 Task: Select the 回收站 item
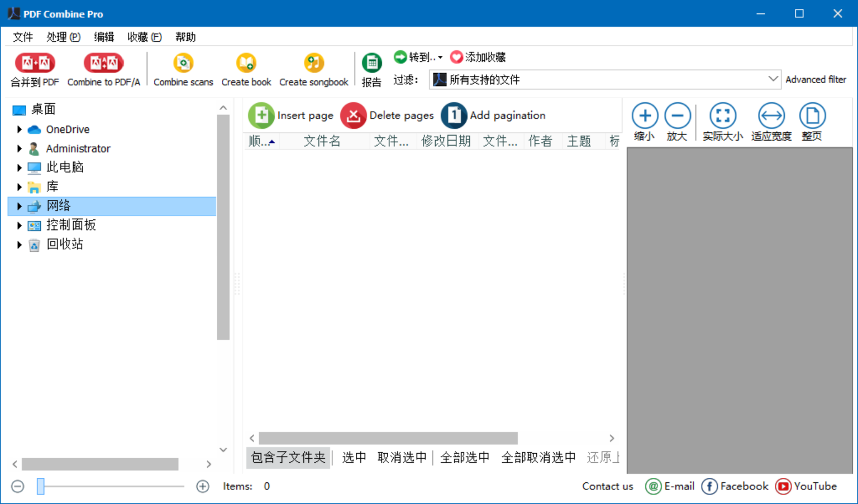pyautogui.click(x=65, y=244)
